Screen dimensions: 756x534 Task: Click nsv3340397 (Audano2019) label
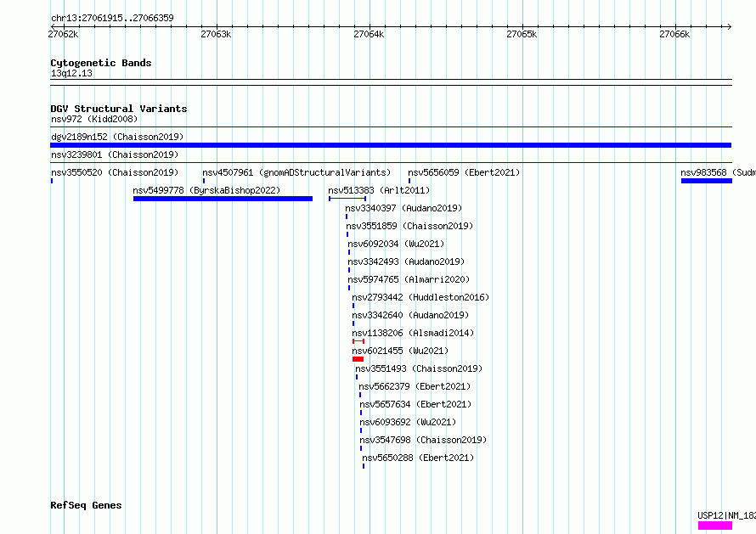click(x=403, y=208)
